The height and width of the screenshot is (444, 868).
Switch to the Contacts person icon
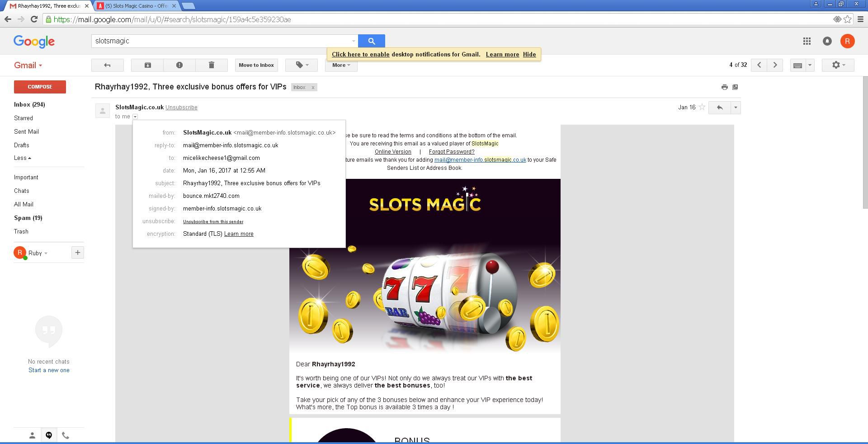click(x=32, y=435)
